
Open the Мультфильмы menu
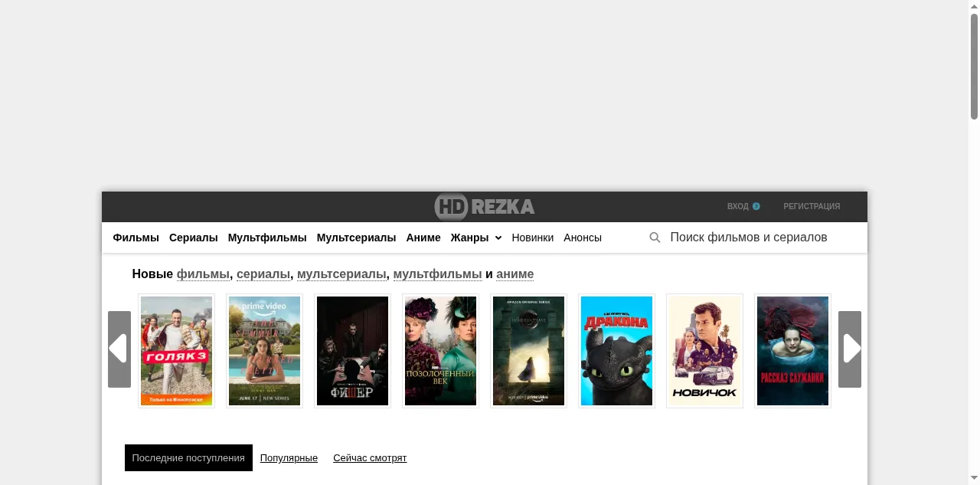[x=267, y=238]
